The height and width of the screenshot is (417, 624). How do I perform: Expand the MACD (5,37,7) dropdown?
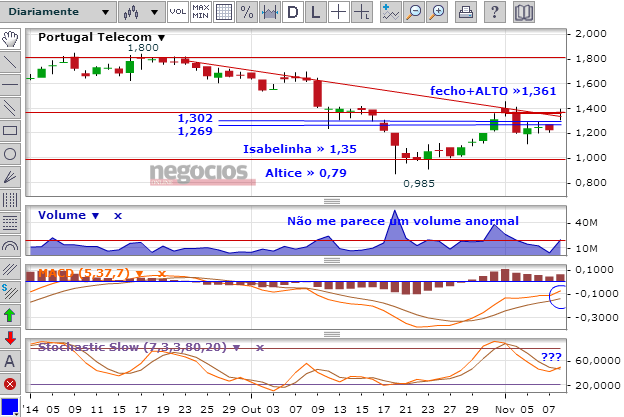(139, 274)
